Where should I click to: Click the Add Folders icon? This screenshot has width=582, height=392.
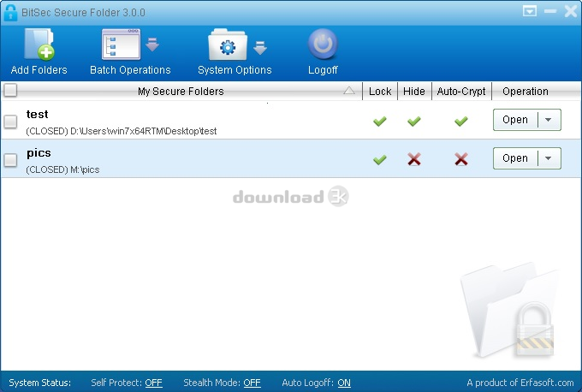[39, 45]
